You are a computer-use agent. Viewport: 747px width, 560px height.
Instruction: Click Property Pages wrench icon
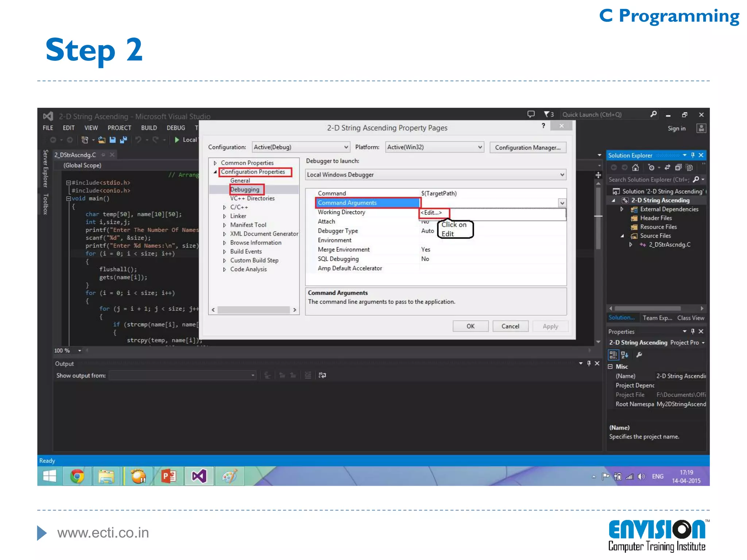pyautogui.click(x=639, y=355)
